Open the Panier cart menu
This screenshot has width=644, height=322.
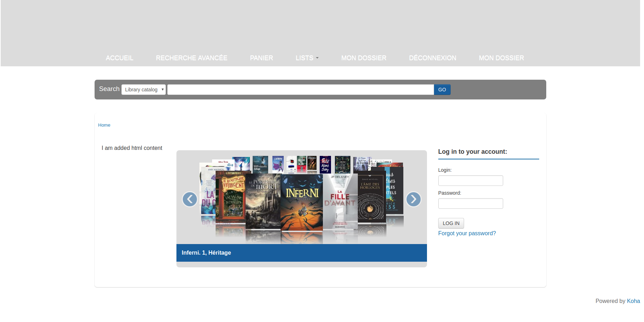tap(261, 58)
